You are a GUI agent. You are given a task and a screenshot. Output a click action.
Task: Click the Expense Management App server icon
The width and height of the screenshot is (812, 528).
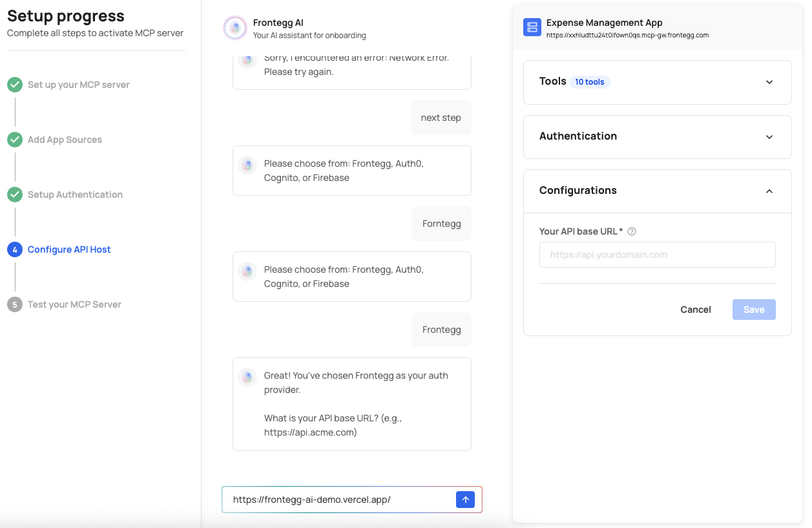coord(532,27)
